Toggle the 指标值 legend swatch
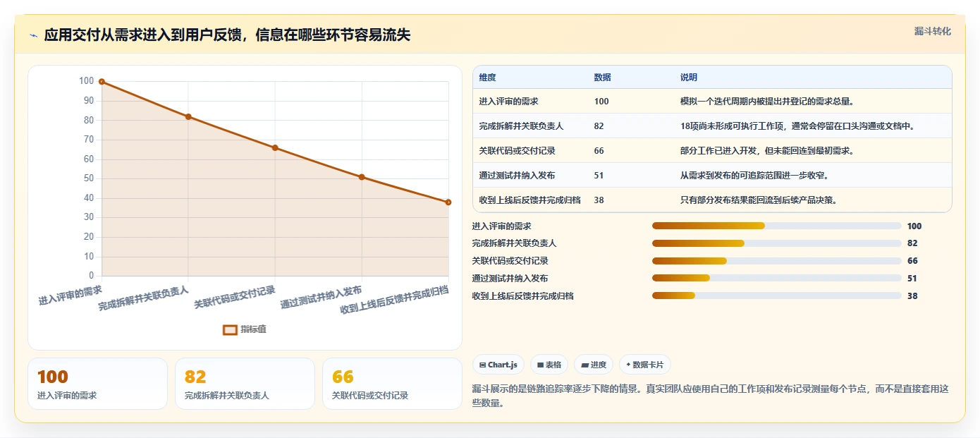Image resolution: width=980 pixels, height=438 pixels. pos(230,329)
